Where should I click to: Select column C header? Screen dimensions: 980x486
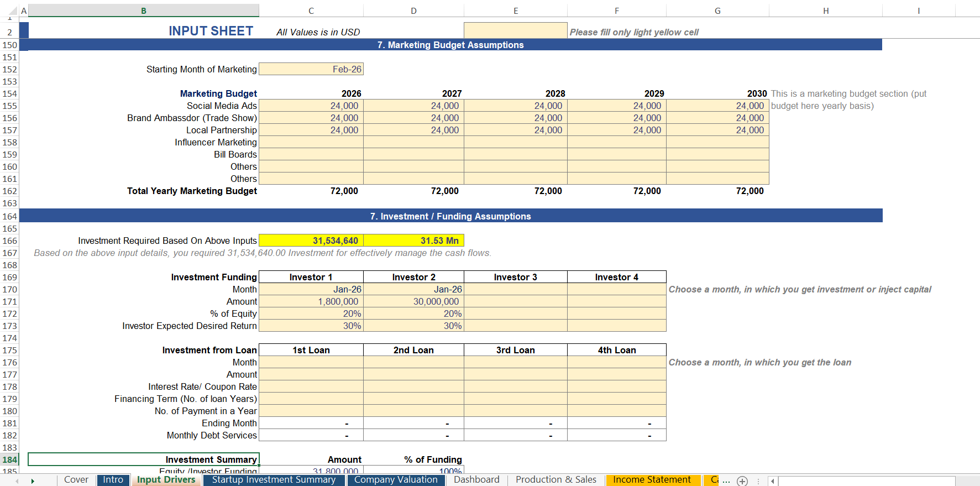tap(311, 11)
